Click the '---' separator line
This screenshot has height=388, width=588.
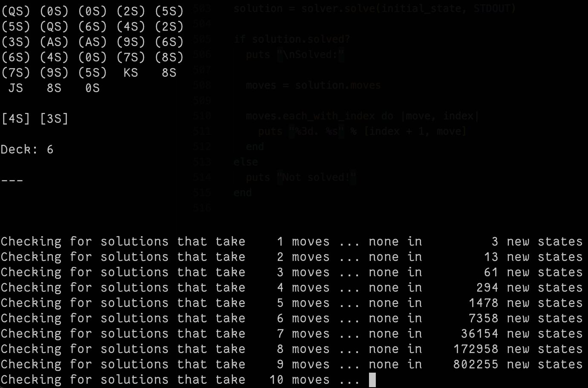point(12,180)
